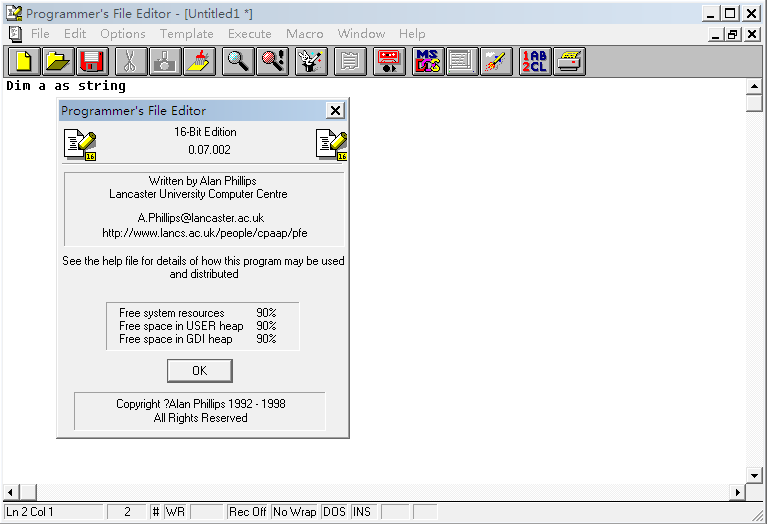The width and height of the screenshot is (767, 524).
Task: Click the magnifying glass Find icon
Action: (238, 61)
